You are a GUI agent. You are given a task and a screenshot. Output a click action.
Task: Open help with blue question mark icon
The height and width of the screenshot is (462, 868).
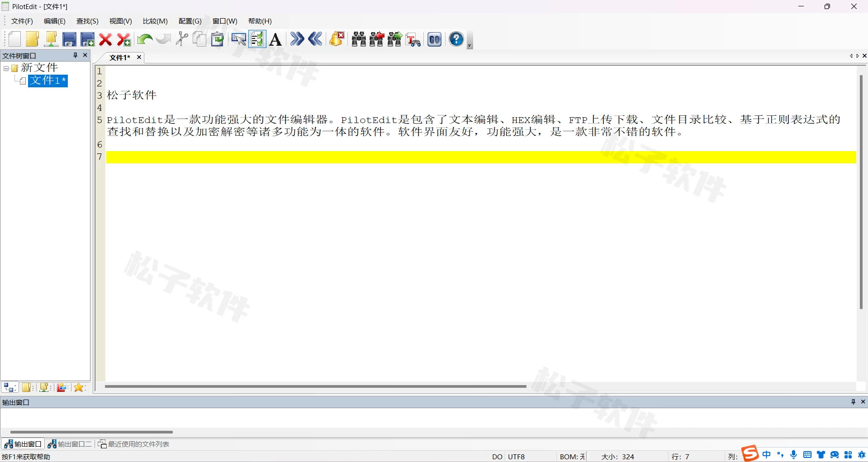pyautogui.click(x=456, y=39)
